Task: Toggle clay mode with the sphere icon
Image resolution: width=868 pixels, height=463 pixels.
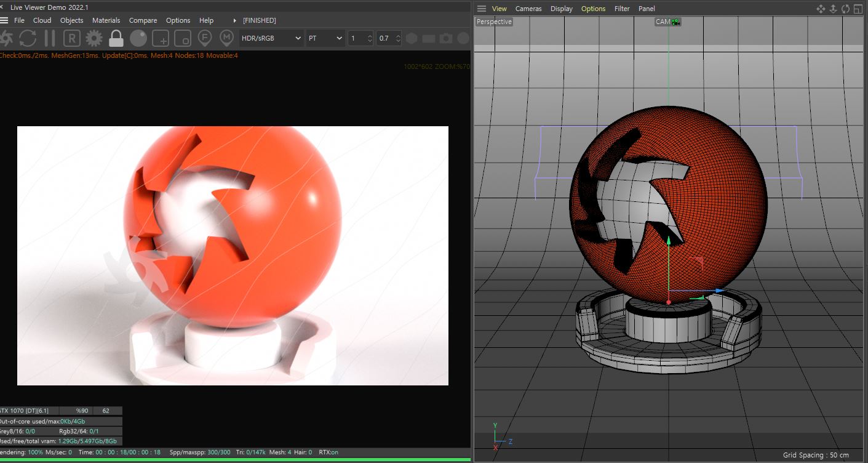Action: click(x=138, y=38)
